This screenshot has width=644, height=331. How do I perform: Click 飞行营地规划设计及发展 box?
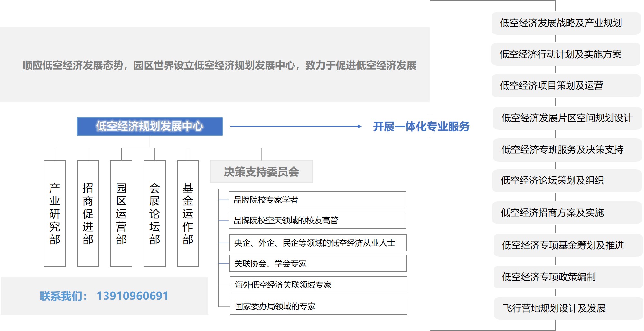tap(568, 308)
